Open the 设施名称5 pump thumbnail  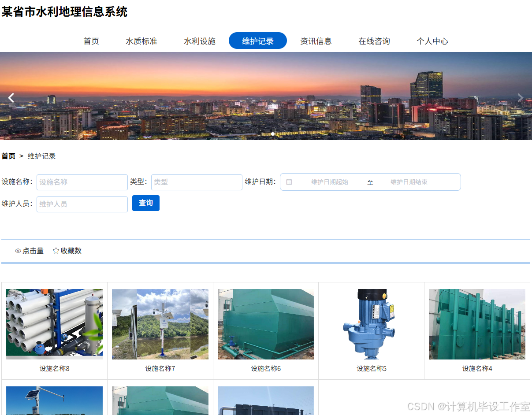pos(372,324)
